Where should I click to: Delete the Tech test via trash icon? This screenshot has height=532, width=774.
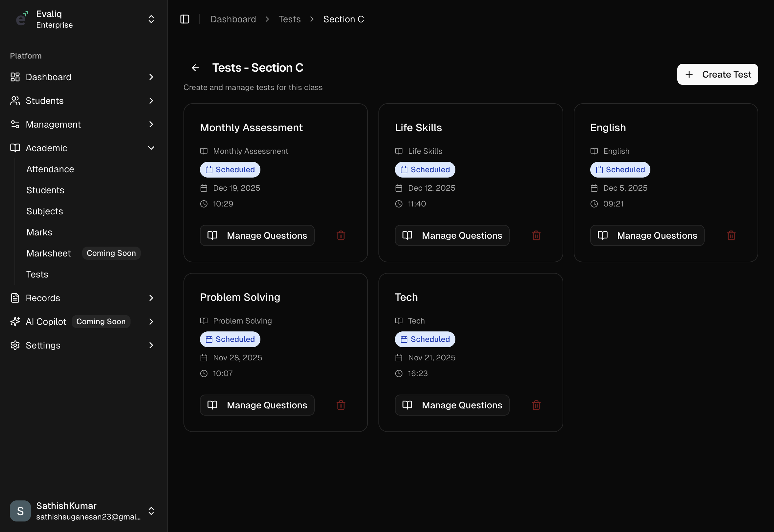click(x=536, y=405)
